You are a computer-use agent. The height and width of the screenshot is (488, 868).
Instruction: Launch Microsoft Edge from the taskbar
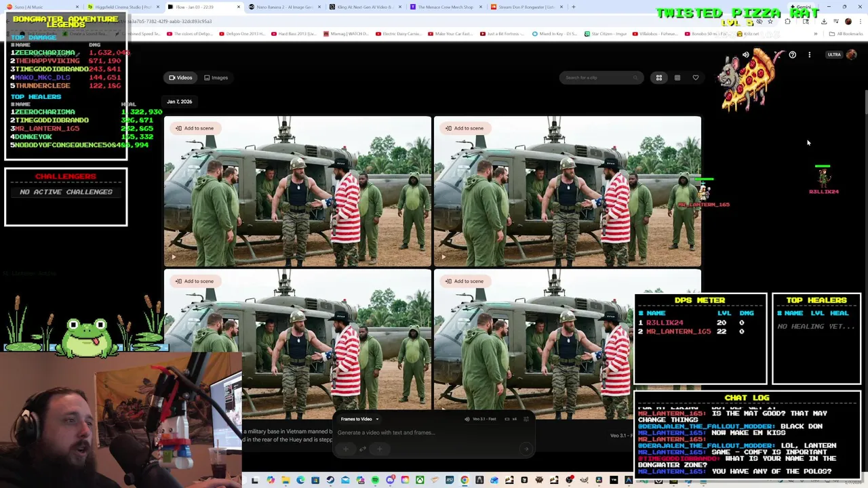coord(300,481)
